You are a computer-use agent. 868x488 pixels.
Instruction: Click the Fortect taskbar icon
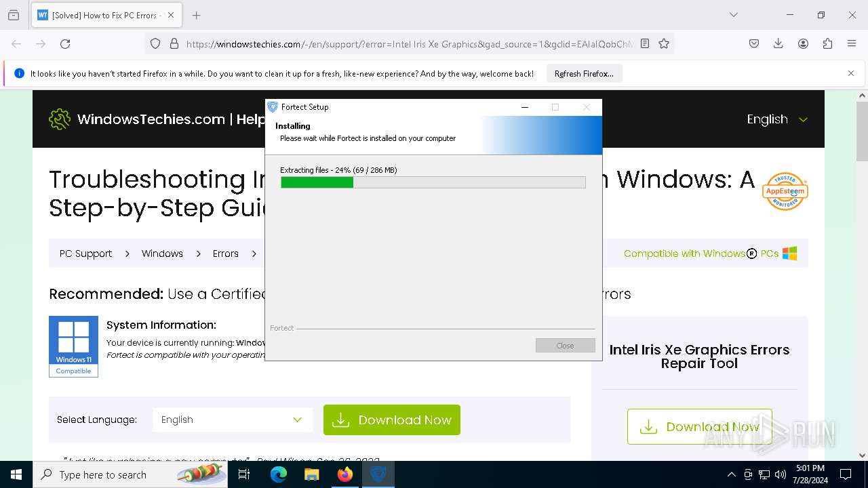[378, 474]
